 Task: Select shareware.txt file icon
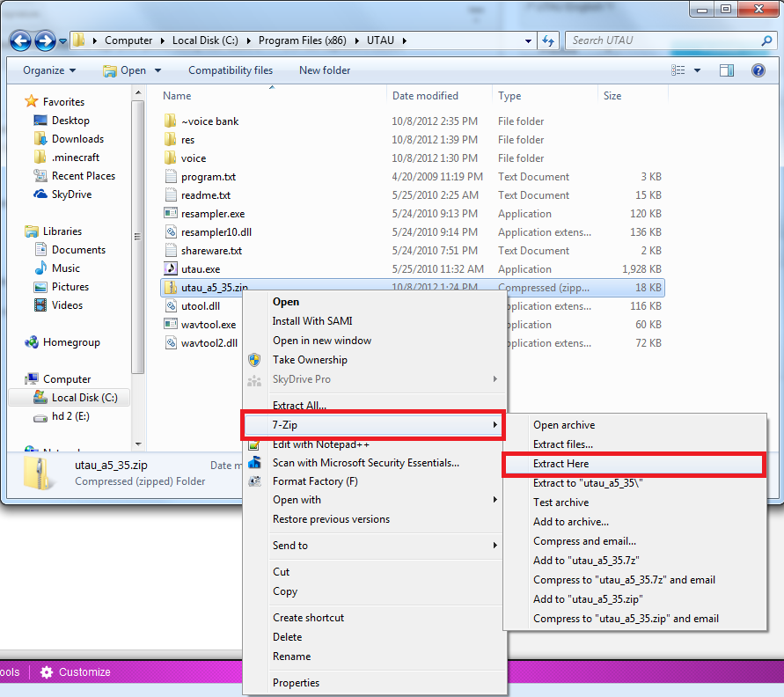point(171,250)
